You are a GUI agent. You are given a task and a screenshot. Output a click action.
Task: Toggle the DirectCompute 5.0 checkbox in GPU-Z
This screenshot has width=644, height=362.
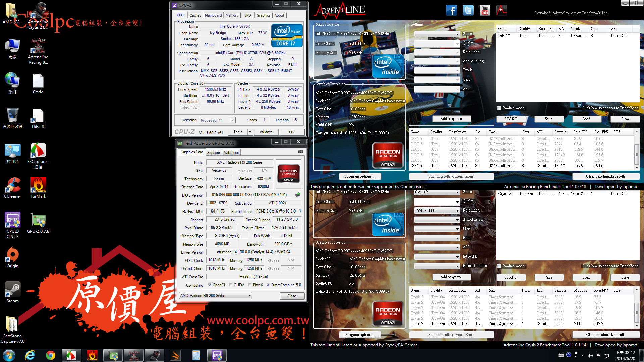(x=268, y=285)
